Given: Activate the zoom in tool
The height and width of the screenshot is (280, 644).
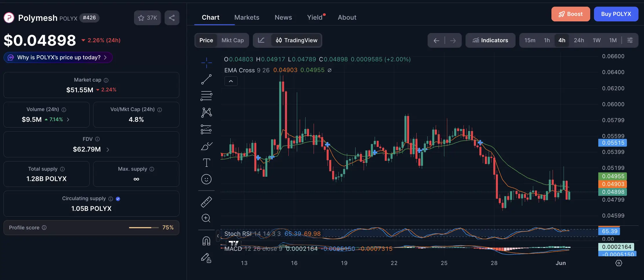Looking at the screenshot, I should [x=206, y=218].
